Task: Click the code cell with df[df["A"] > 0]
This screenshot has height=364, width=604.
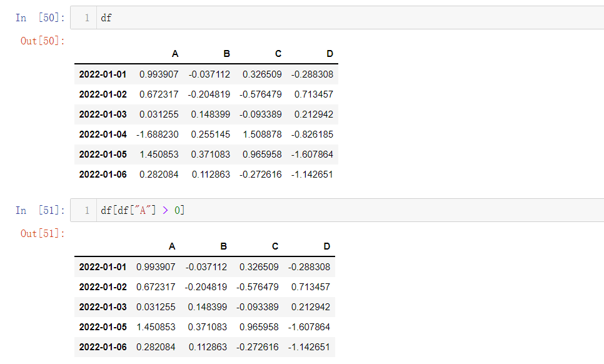Action: 337,210
